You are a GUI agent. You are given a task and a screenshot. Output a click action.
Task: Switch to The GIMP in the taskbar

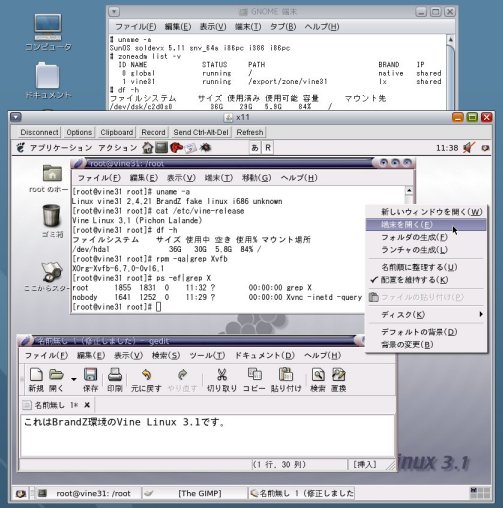point(194,493)
